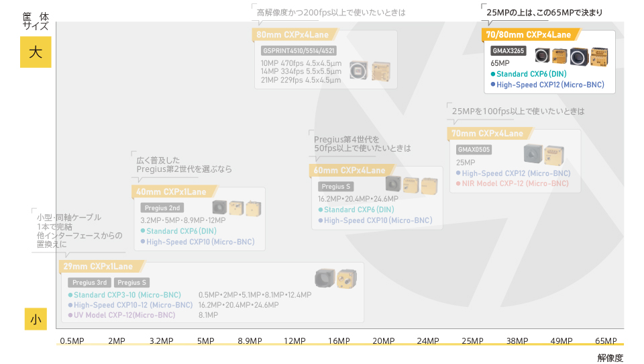Open the 29mm CXPx1Lane heading
The width and height of the screenshot is (644, 364).
pyautogui.click(x=93, y=267)
